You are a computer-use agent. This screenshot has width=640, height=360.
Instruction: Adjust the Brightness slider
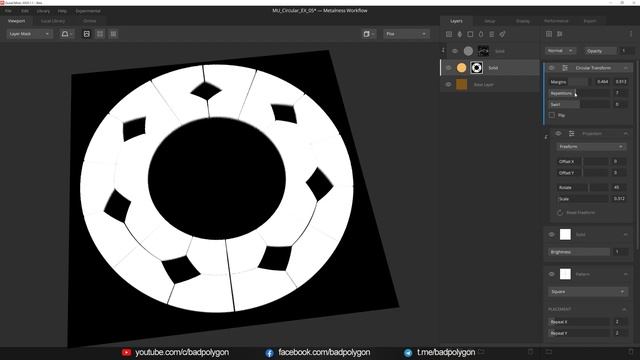click(579, 252)
